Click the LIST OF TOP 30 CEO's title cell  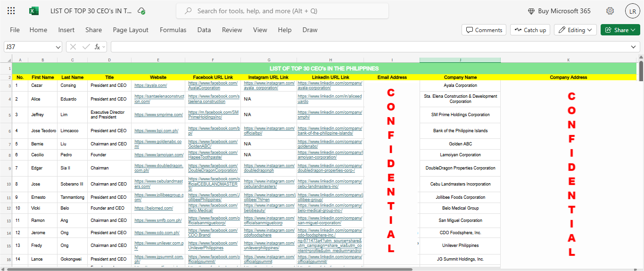(x=324, y=69)
